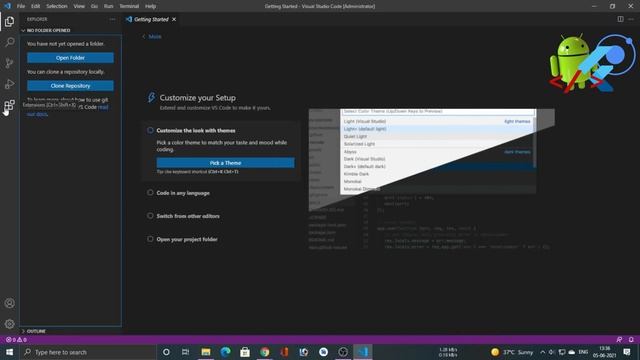Go back via the More link
The width and height of the screenshot is (640, 360).
(152, 37)
